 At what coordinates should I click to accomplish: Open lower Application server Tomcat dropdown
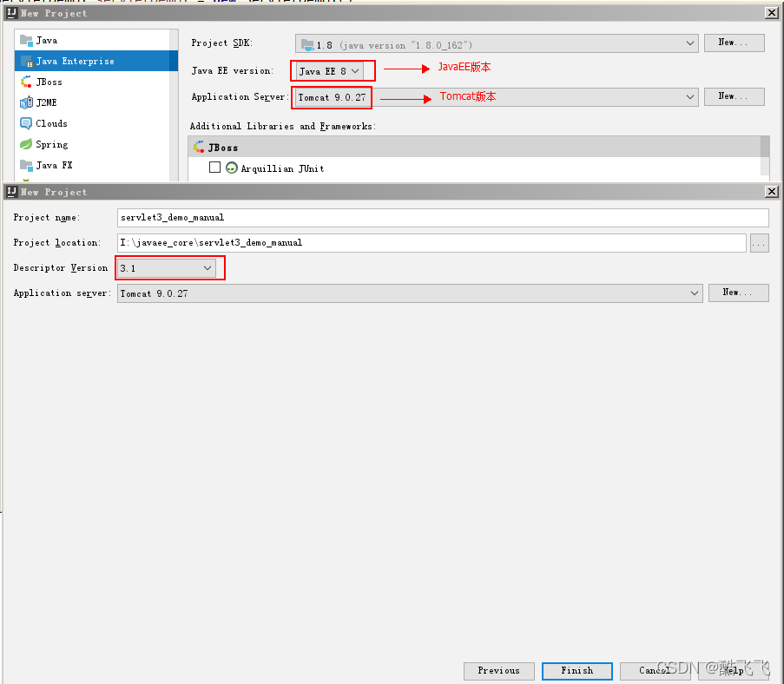click(410, 293)
